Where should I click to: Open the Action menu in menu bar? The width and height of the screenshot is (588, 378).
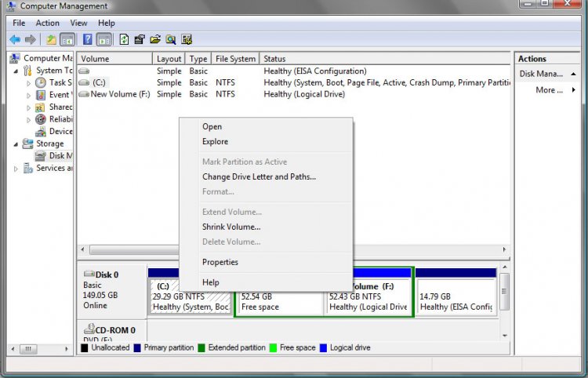point(47,24)
